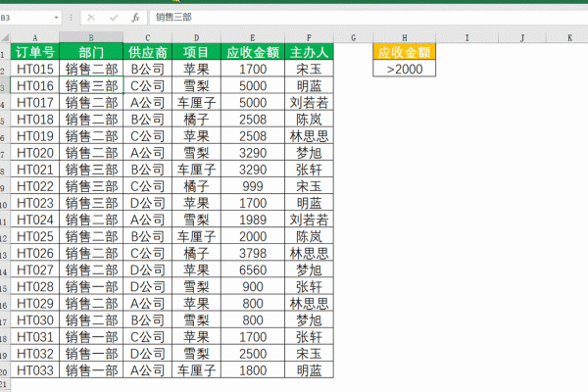The image size is (588, 392).
Task: Select the 明蓝 cell in HT033 row
Action: tap(309, 370)
